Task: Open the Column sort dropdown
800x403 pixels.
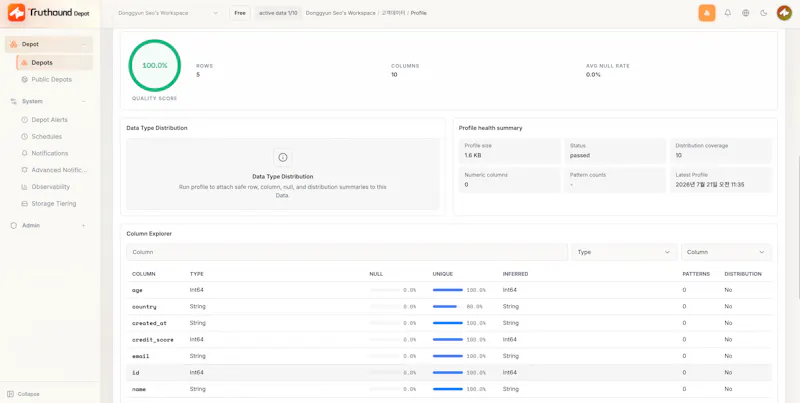Action: tap(726, 252)
